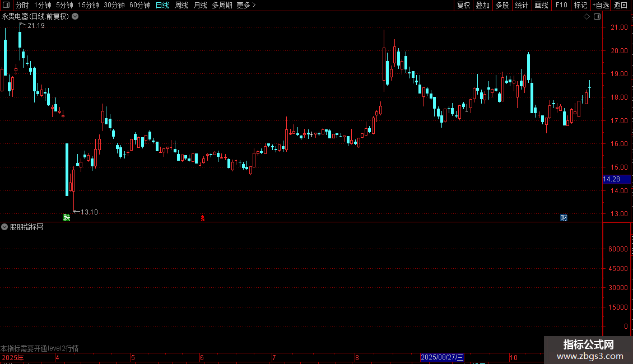
Task: Switch to 日线 daily chart
Action: [x=162, y=5]
